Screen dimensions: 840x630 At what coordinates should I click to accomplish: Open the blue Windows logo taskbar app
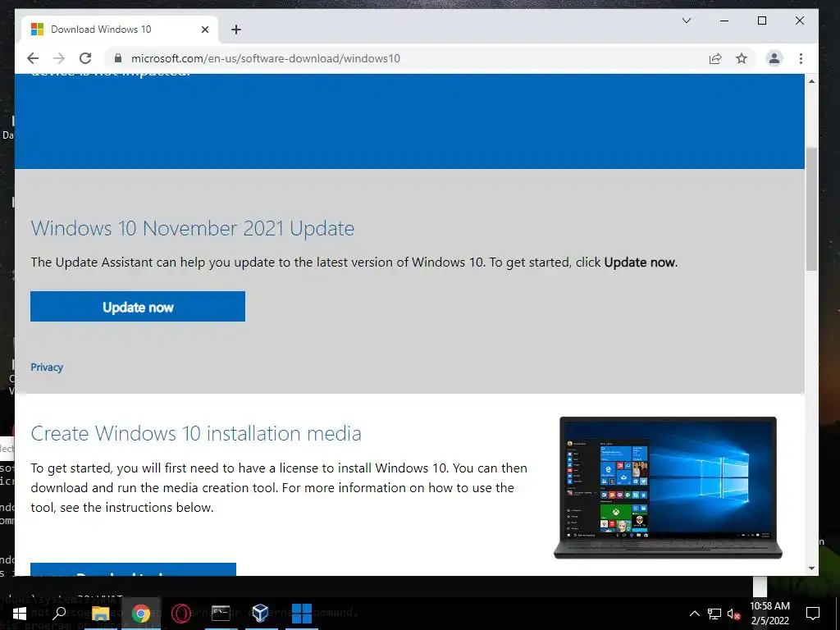(x=302, y=614)
